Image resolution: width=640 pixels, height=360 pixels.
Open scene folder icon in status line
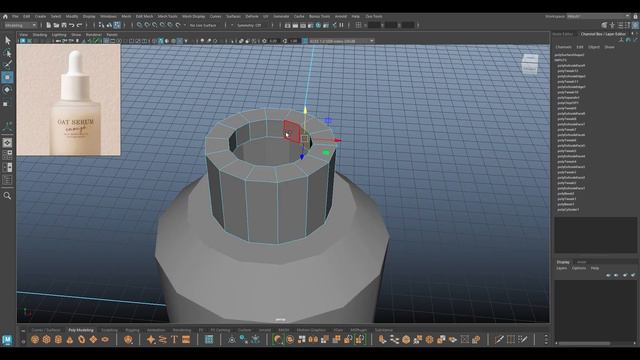(56, 25)
